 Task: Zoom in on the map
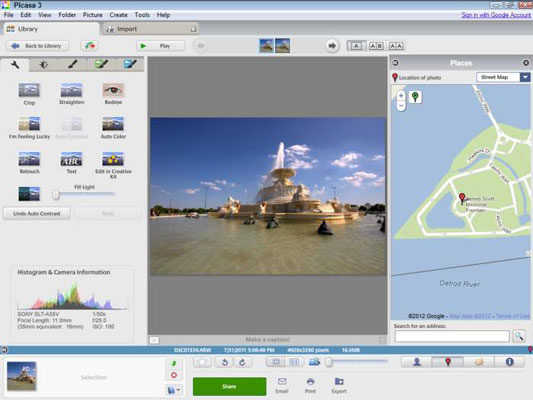(x=401, y=96)
